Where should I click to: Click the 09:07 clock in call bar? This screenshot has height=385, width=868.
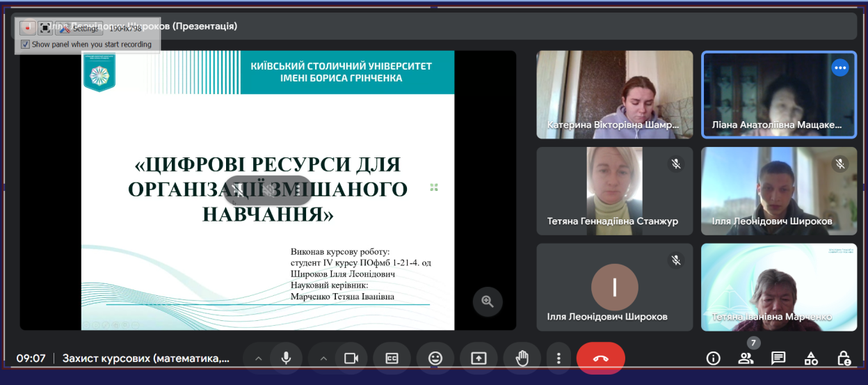[31, 359]
